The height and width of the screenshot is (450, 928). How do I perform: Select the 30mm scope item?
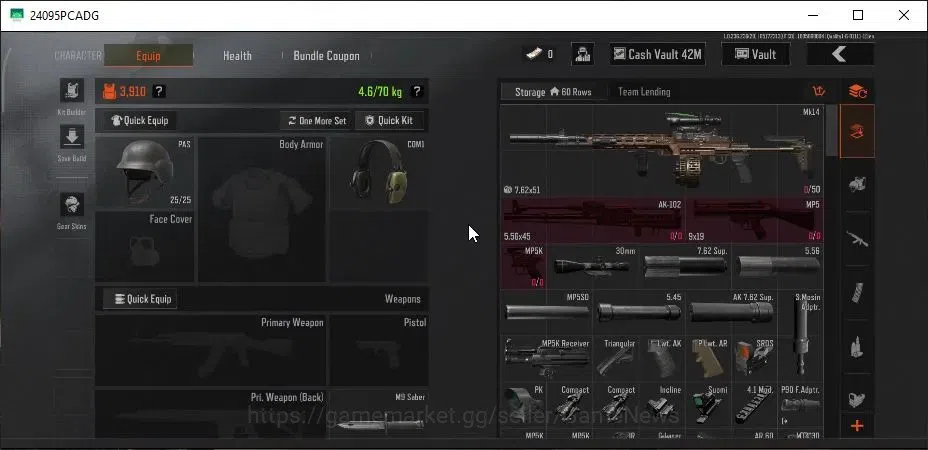point(592,266)
